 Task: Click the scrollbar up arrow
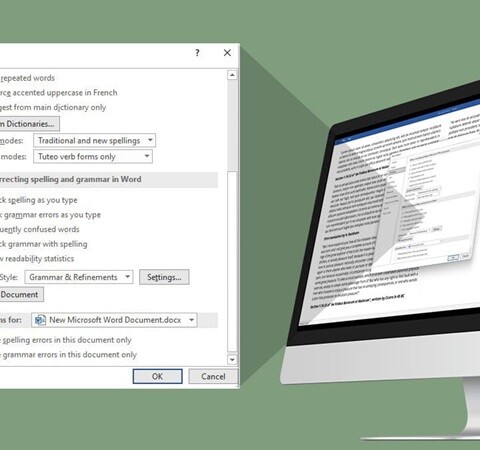[232, 75]
